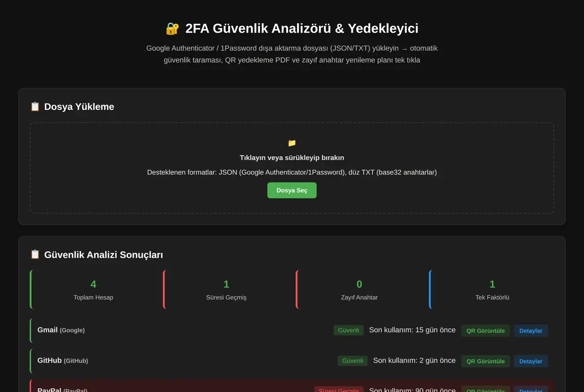Select the Zayıf Anahtar stat card
The height and width of the screenshot is (392, 584).
(x=359, y=289)
